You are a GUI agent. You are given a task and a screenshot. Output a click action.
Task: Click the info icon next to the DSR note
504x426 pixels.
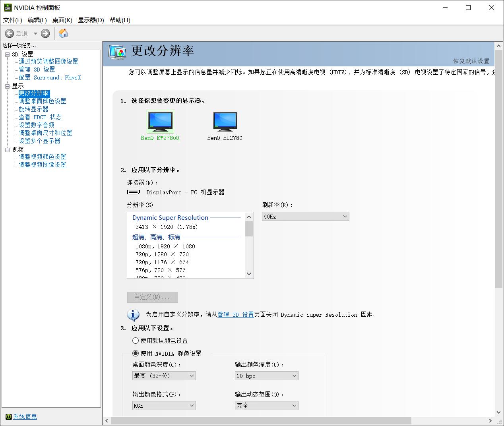tap(133, 315)
